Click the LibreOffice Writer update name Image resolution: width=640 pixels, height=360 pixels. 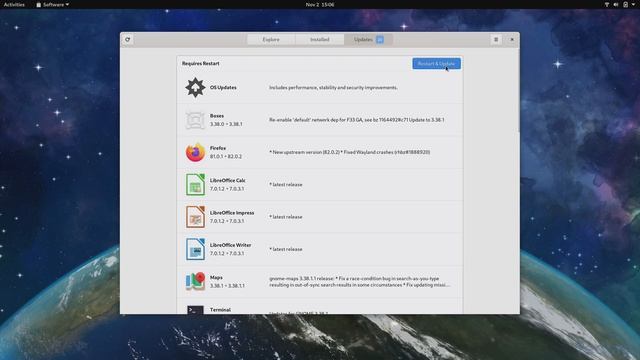coord(231,245)
